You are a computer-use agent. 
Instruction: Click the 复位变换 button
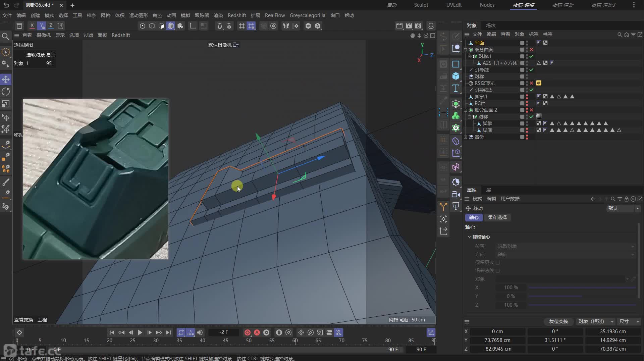[558, 321]
